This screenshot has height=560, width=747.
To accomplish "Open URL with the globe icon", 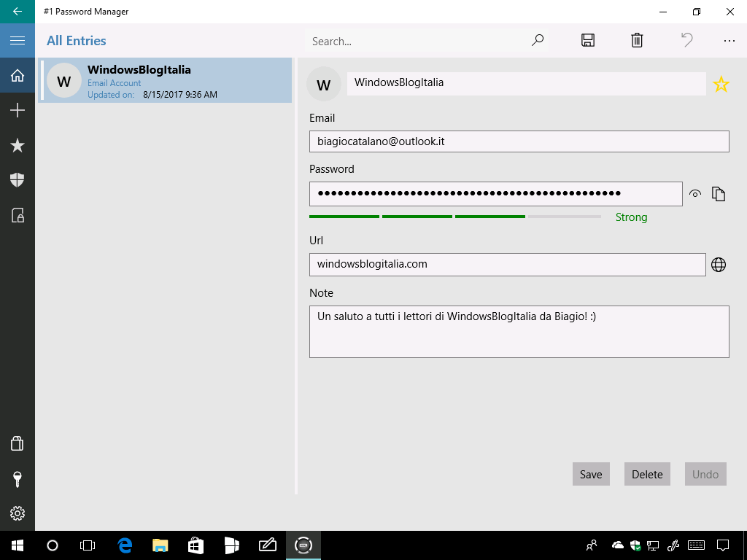I will [719, 264].
